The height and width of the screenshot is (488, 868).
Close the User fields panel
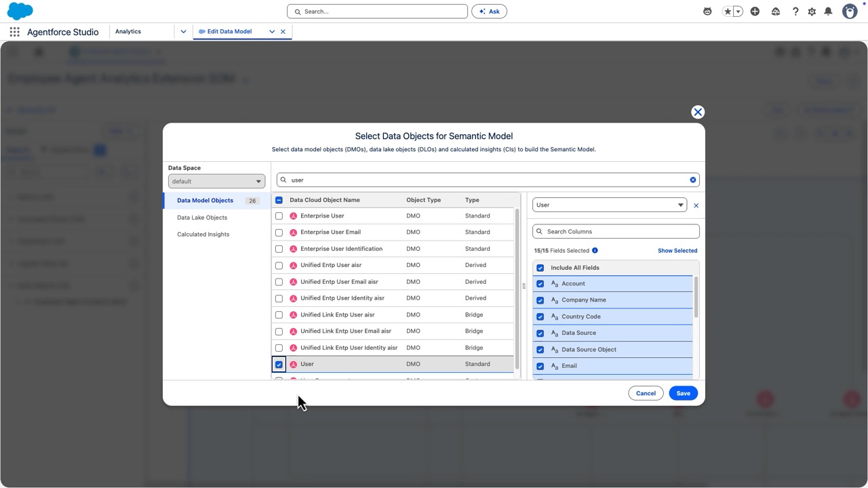(x=696, y=205)
